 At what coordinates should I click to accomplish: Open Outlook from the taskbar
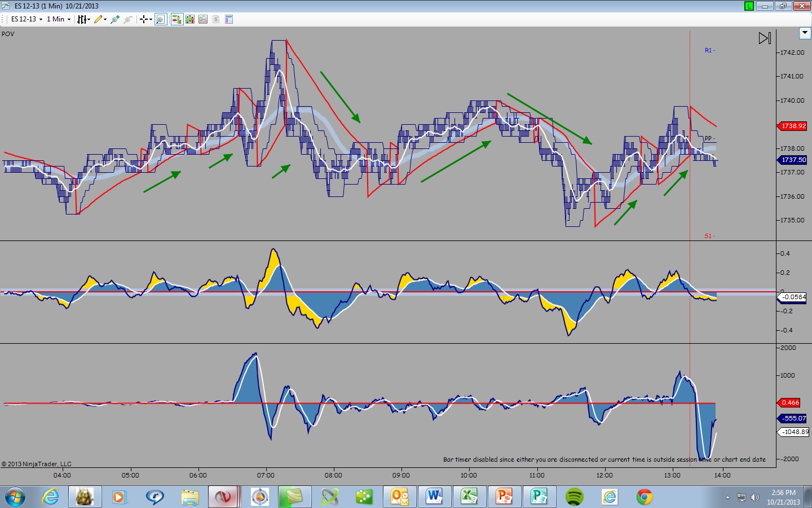click(x=400, y=497)
